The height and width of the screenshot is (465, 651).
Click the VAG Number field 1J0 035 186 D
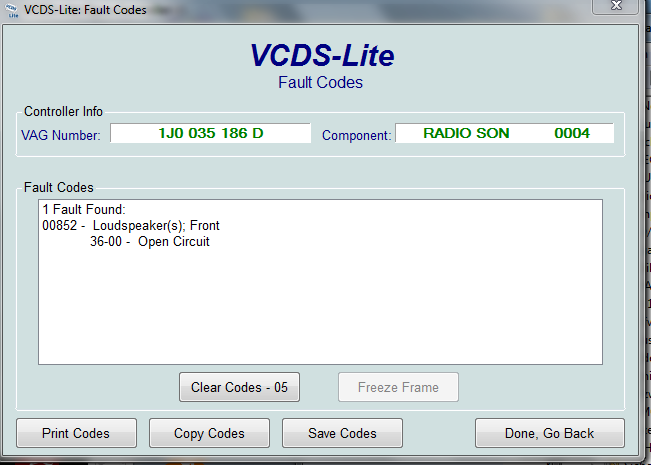tap(210, 133)
